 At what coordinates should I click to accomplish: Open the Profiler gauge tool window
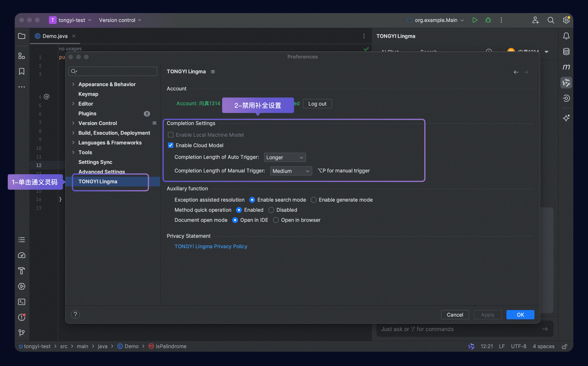tap(22, 255)
